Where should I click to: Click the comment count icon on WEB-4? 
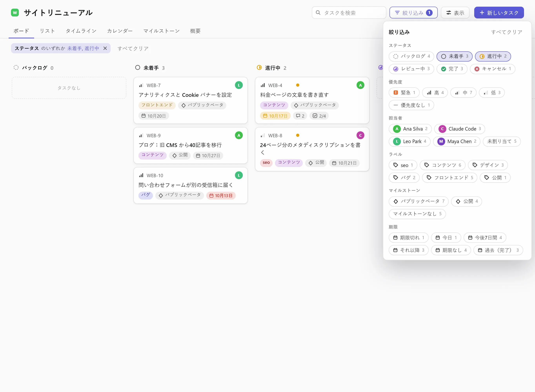click(298, 116)
